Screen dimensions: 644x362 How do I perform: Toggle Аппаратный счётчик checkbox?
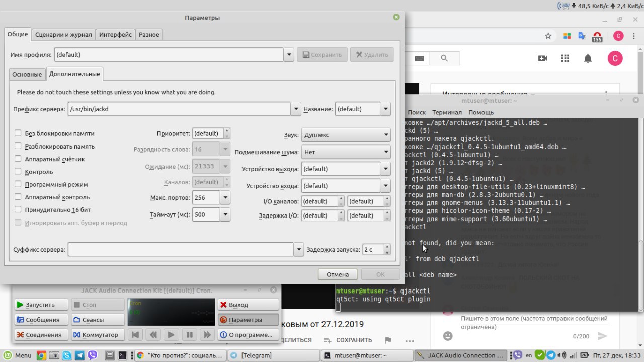pyautogui.click(x=18, y=159)
